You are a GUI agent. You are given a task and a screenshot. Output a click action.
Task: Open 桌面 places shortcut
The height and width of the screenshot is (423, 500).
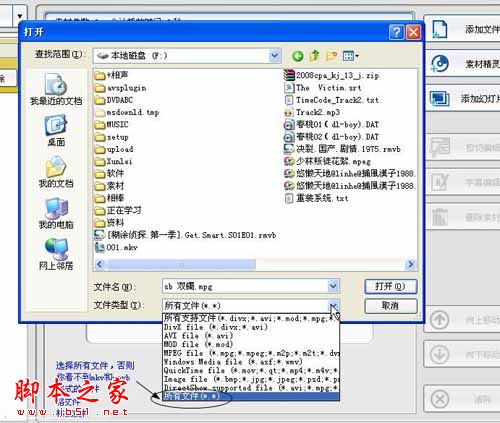click(56, 131)
